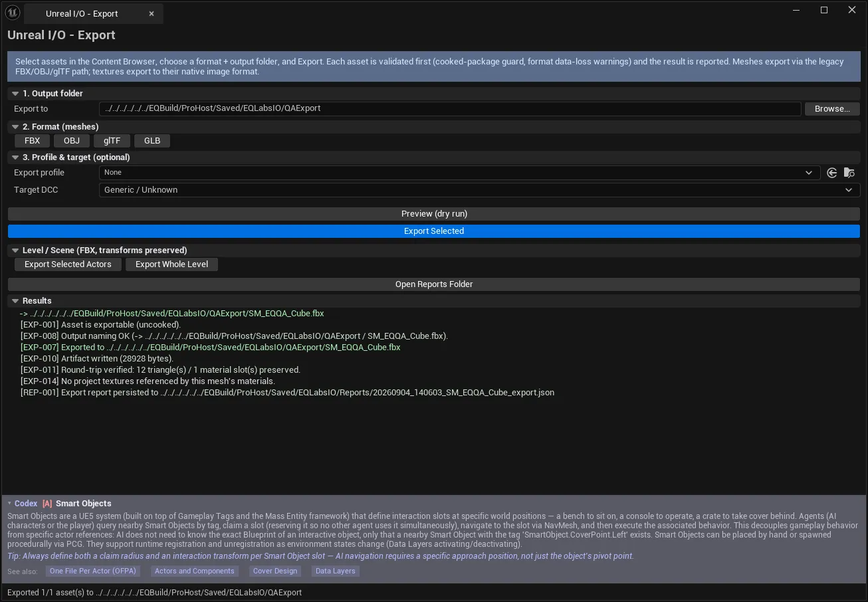The image size is (868, 602).
Task: Collapse the Codex panel
Action: click(9, 504)
